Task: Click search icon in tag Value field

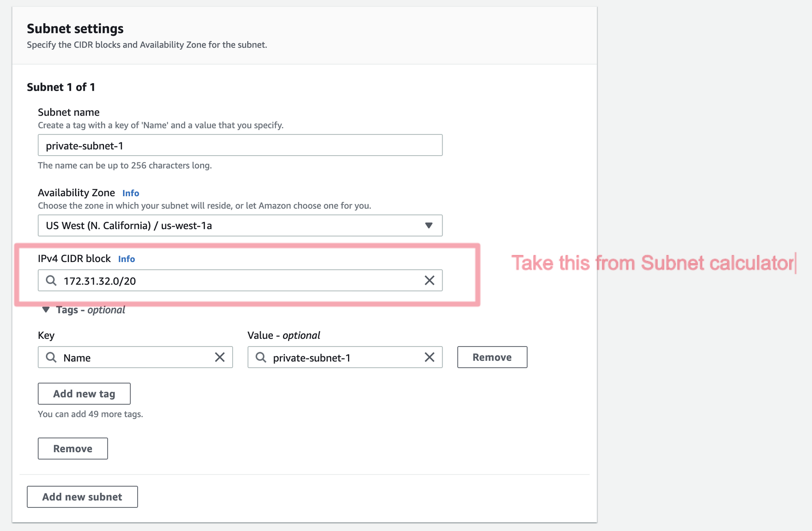Action: (261, 357)
